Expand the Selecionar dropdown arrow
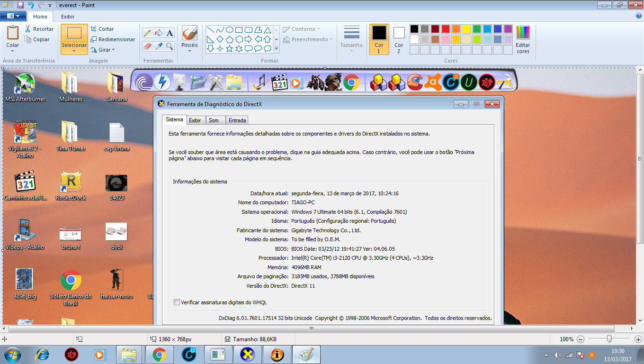The width and height of the screenshot is (644, 364). [74, 51]
